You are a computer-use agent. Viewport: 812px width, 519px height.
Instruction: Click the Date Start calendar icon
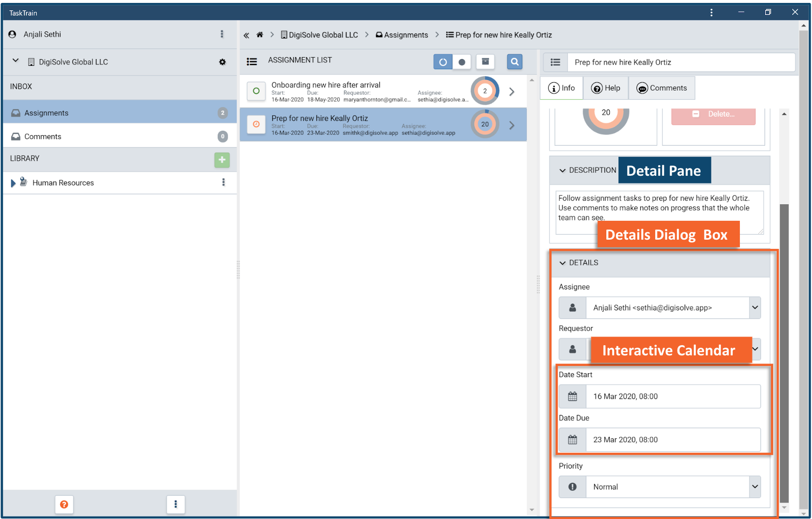click(x=572, y=397)
